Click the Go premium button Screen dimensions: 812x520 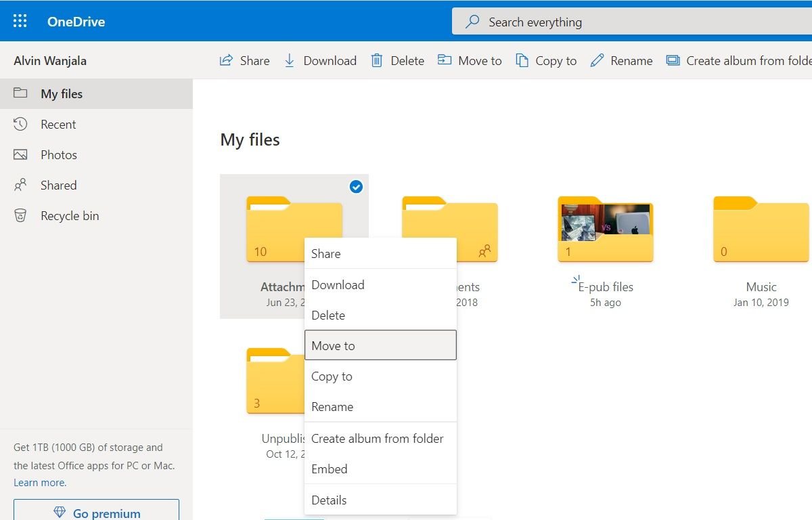click(96, 513)
